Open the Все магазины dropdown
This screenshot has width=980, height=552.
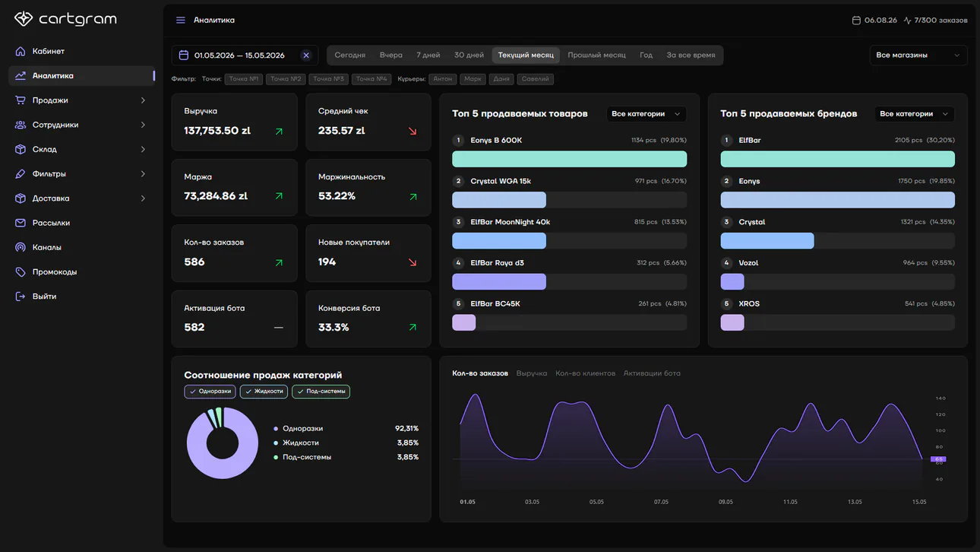point(918,56)
